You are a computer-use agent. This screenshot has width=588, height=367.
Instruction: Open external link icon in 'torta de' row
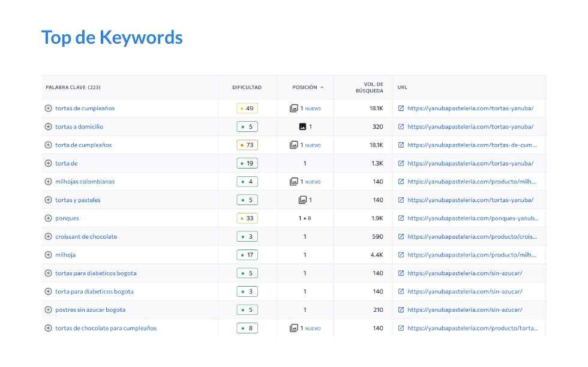(x=401, y=164)
